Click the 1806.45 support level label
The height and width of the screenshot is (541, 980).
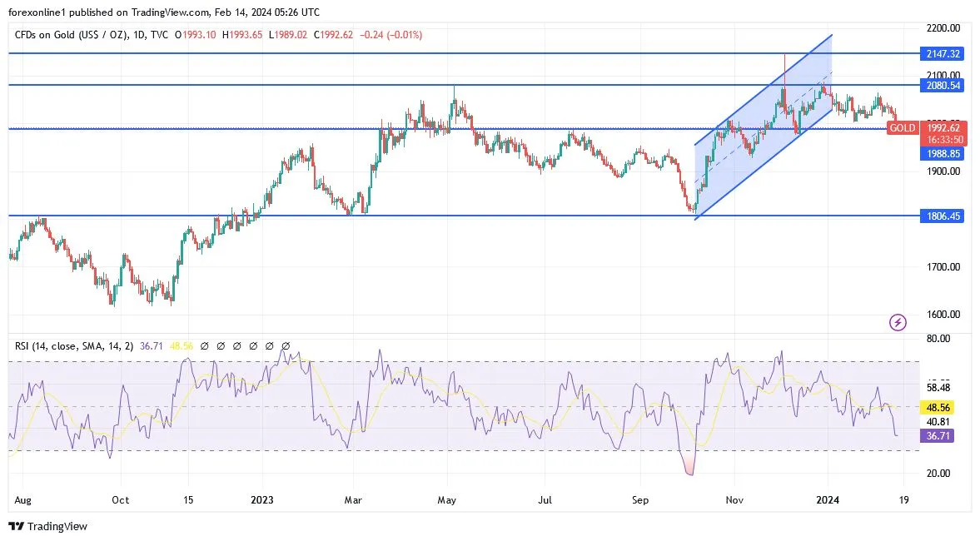(x=943, y=216)
